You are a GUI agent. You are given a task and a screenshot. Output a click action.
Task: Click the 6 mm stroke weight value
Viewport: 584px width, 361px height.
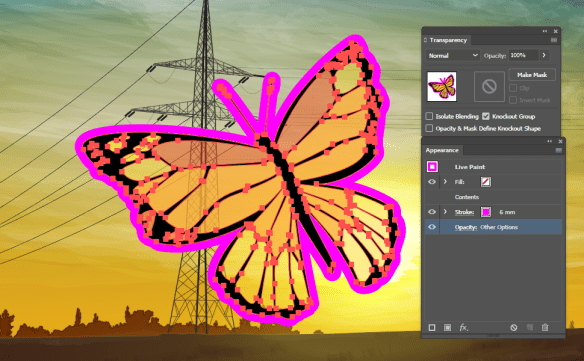pos(507,212)
